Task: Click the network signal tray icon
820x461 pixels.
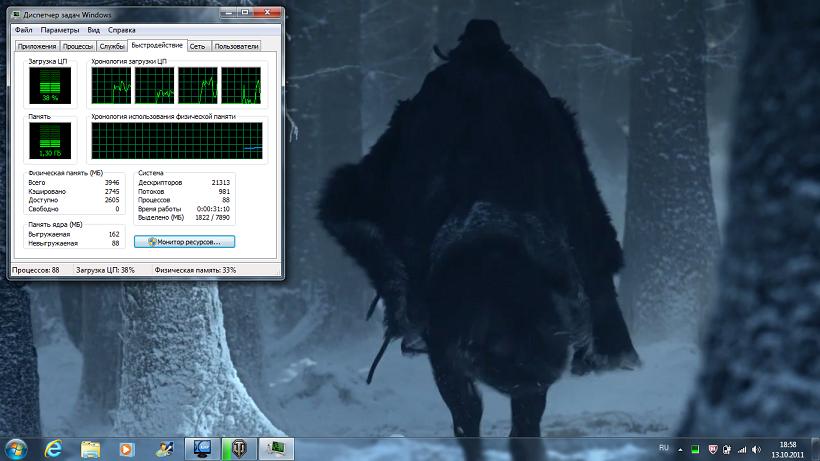Action: (741, 447)
